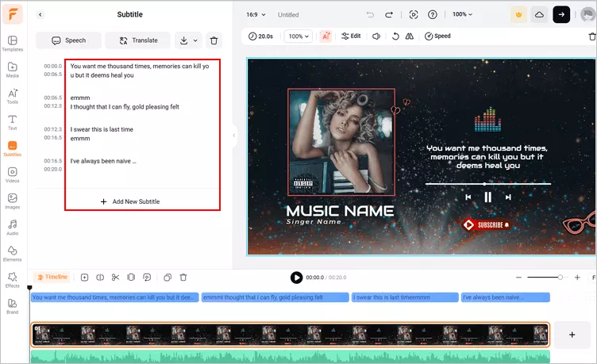The image size is (597, 364).
Task: Open the 100% opacity dropdown in toolbar
Action: coord(298,36)
